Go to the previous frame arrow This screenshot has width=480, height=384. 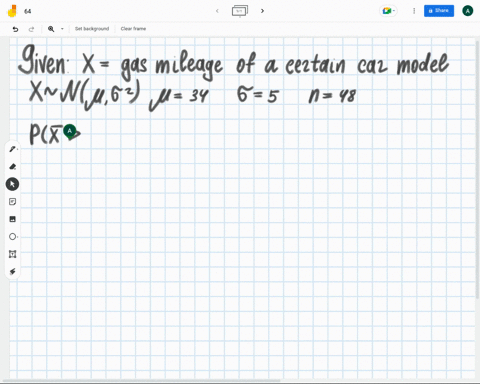tap(217, 11)
